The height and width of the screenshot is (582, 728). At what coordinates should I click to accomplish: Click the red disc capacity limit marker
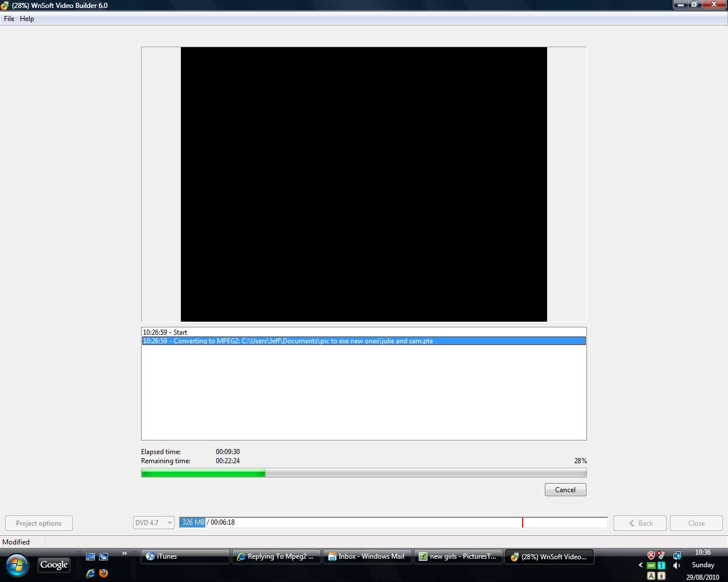click(x=522, y=522)
